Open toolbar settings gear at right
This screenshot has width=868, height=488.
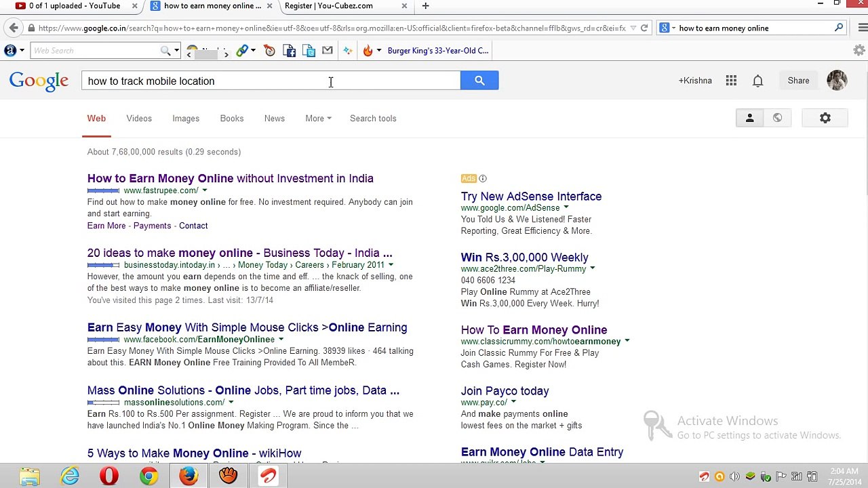pyautogui.click(x=859, y=51)
